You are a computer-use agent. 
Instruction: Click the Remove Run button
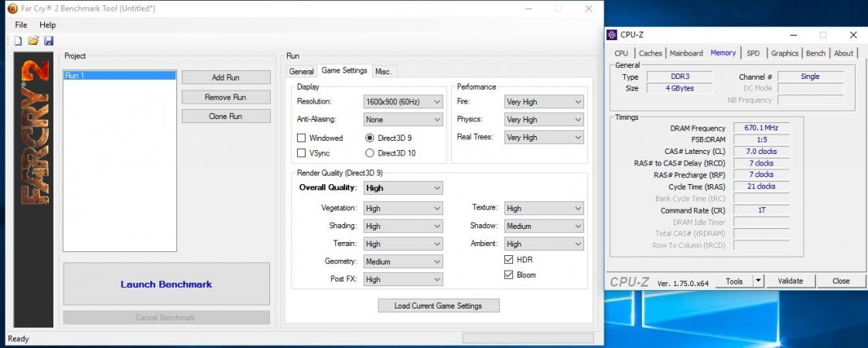[226, 97]
